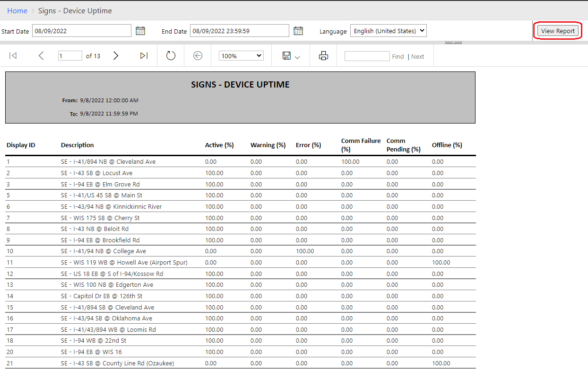This screenshot has width=588, height=372.
Task: Click the Find text search box
Action: 367,56
